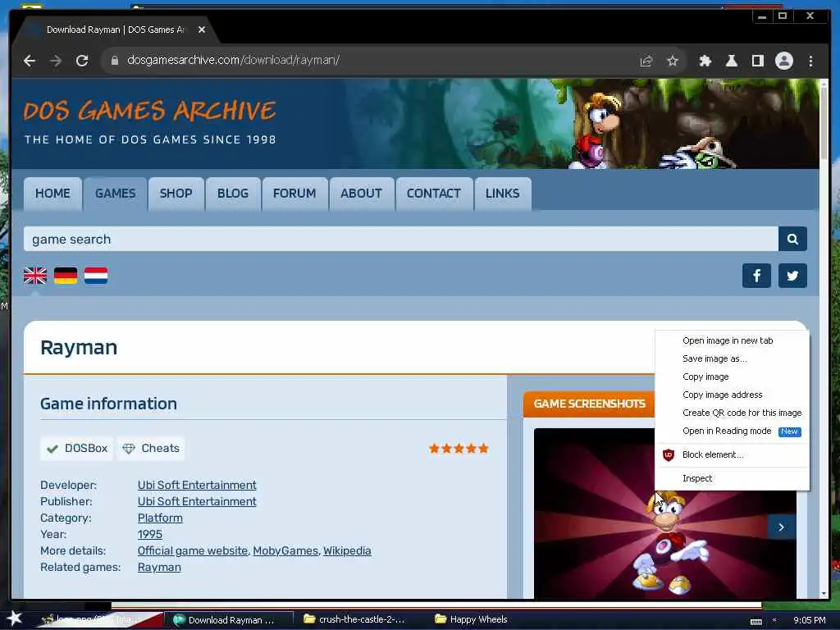
Task: Share this page via address bar icon
Action: [x=646, y=61]
